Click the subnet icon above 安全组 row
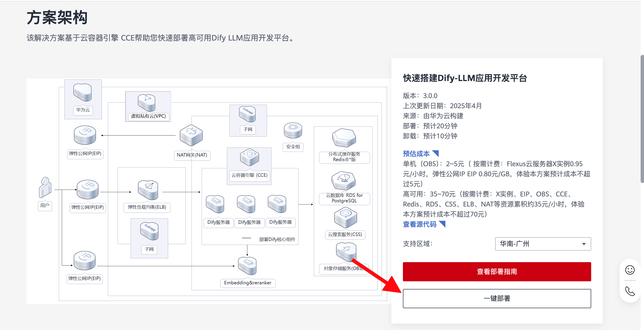The image size is (644, 330). 248,114
